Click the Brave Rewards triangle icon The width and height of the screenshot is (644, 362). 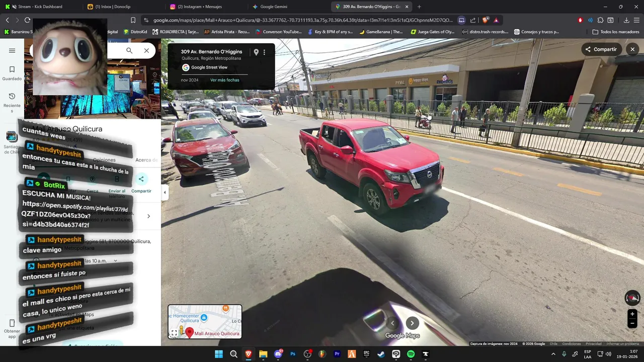tap(496, 20)
